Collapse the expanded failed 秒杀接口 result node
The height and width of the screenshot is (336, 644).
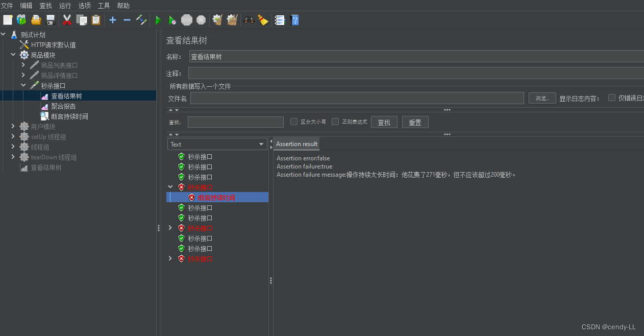pos(170,187)
